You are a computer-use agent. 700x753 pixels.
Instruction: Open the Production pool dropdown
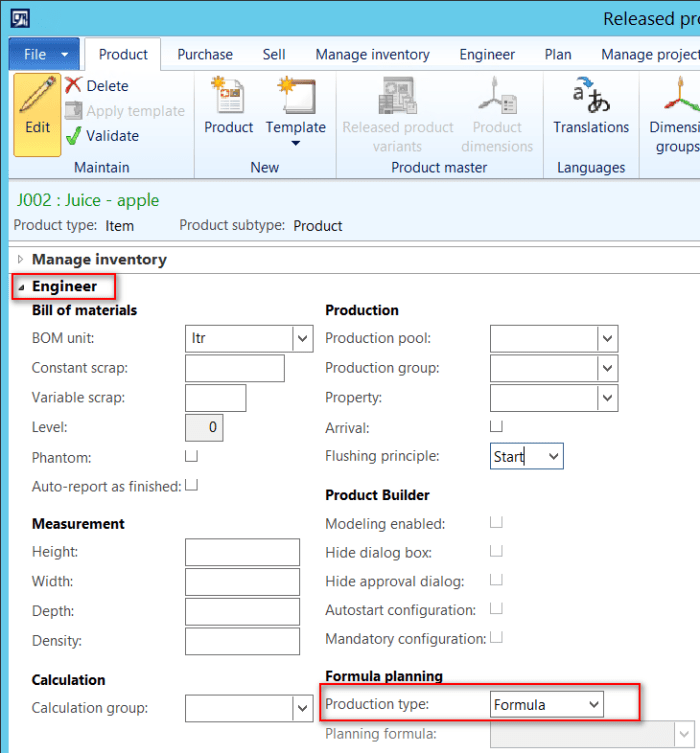pos(607,339)
